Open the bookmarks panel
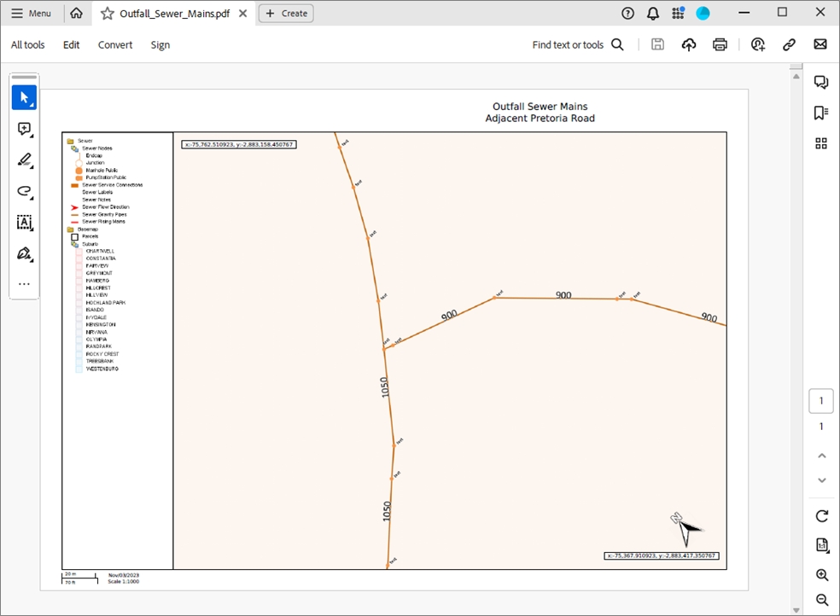Screen dimensions: 840x616 (821, 113)
